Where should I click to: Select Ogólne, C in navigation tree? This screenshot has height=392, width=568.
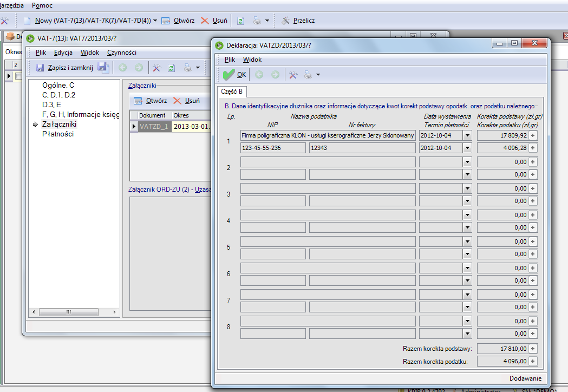tap(58, 85)
